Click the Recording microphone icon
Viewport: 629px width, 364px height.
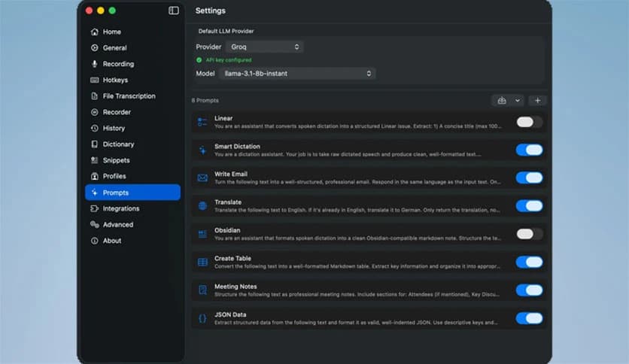coord(94,64)
